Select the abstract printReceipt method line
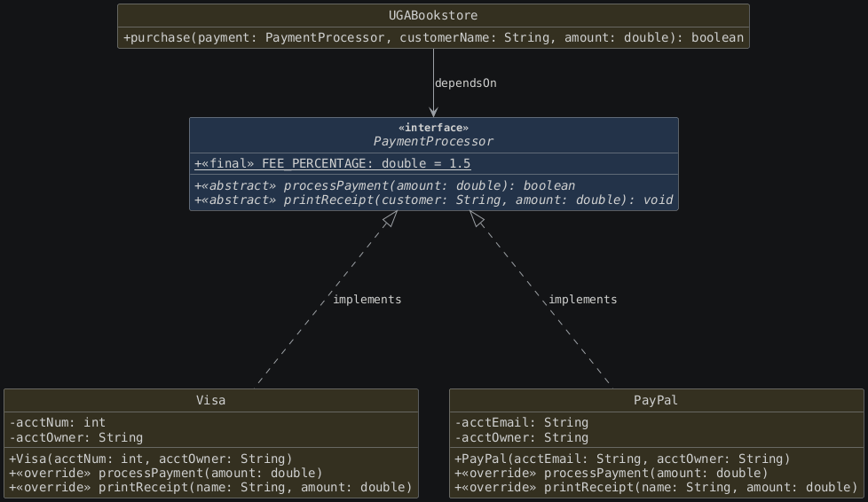The width and height of the screenshot is (868, 502). pyautogui.click(x=433, y=200)
